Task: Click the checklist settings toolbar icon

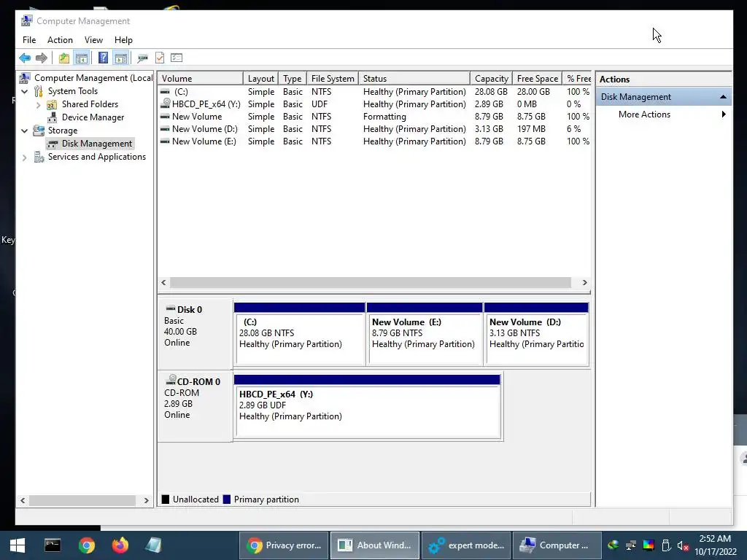Action: pyautogui.click(x=177, y=58)
